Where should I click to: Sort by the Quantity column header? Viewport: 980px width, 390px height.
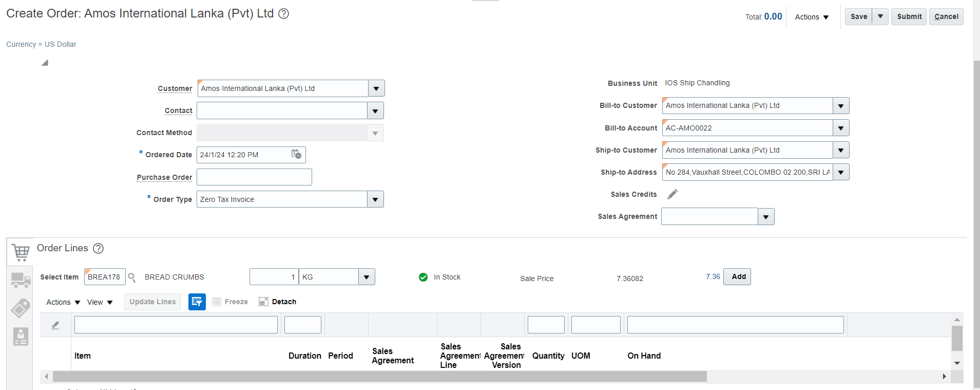tap(548, 356)
